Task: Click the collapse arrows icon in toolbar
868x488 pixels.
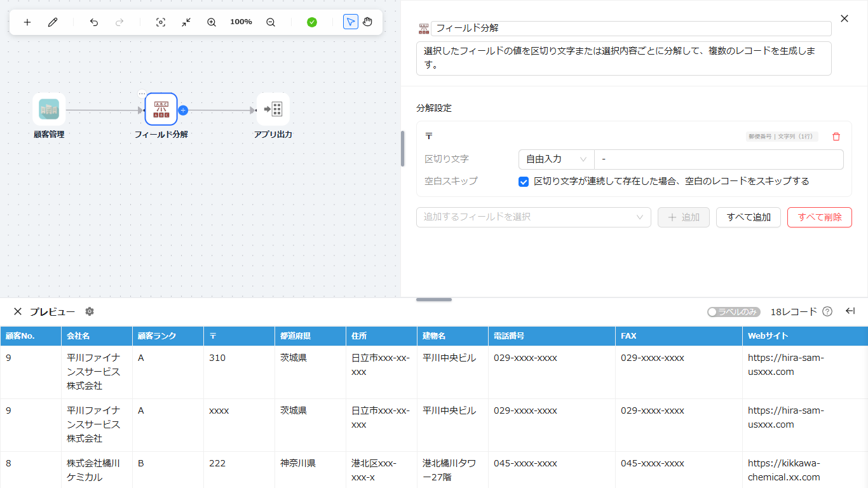Action: [x=186, y=22]
